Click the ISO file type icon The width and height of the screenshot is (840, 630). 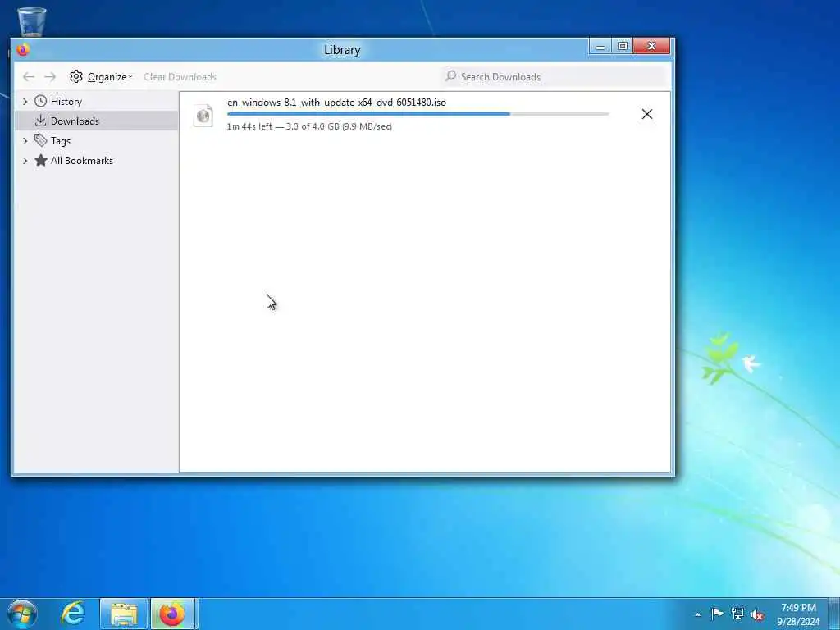(x=203, y=115)
